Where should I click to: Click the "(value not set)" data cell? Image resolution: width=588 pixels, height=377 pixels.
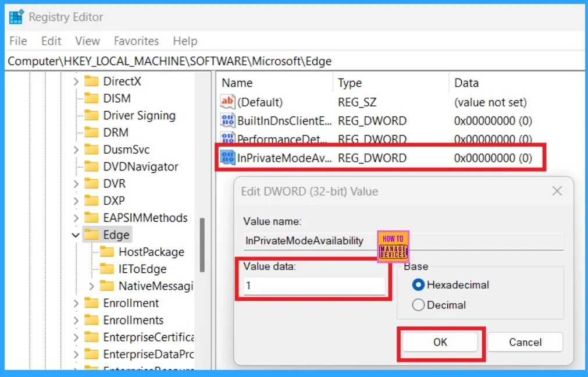pyautogui.click(x=490, y=102)
